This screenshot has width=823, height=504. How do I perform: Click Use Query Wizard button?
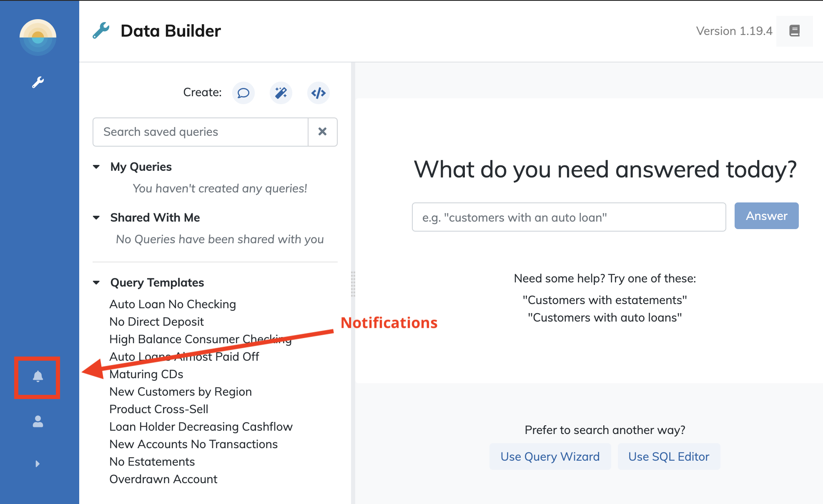click(550, 457)
